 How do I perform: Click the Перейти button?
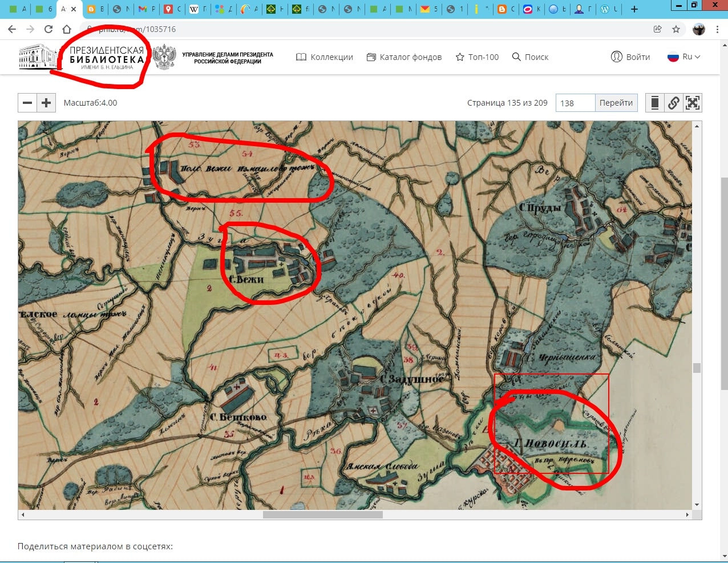[x=616, y=103]
